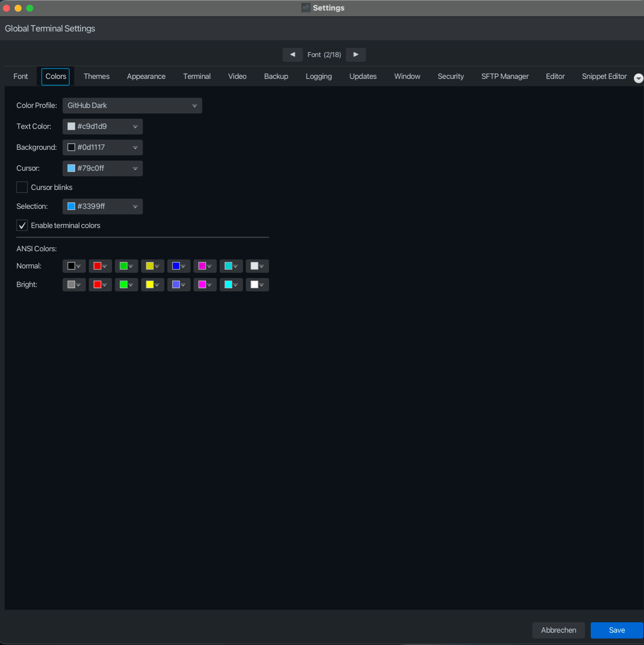Open the Cursor color dropdown
644x645 pixels.
tap(102, 168)
